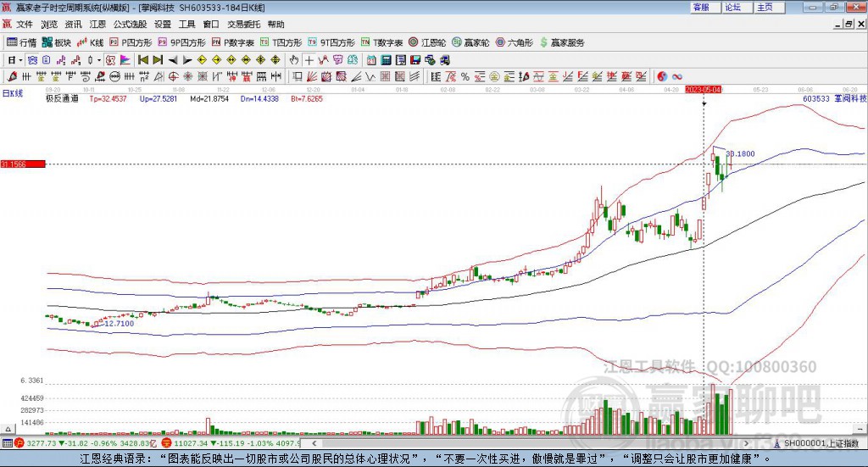Select the red target circle tool
This screenshot has width=868, height=467.
(173, 77)
